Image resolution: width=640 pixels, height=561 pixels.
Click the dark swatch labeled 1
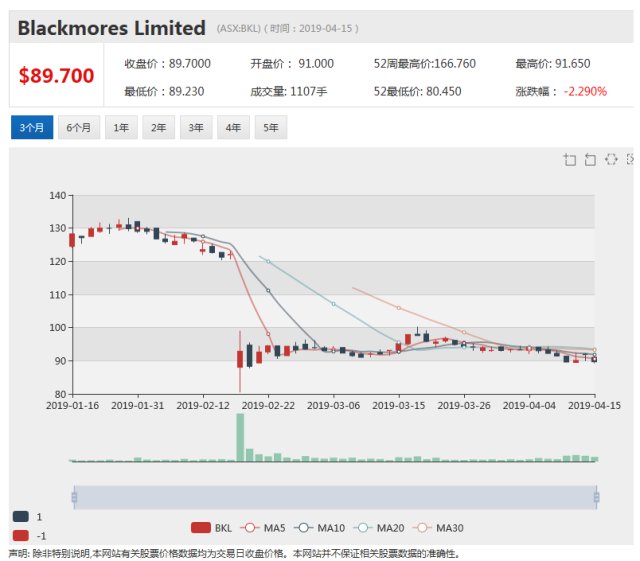pos(21,516)
